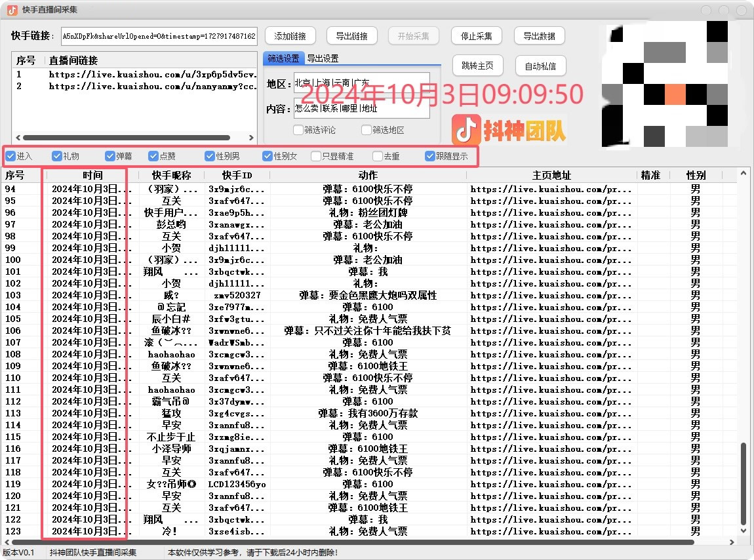Uncheck the 性别男 checkbox
Image resolution: width=754 pixels, height=560 pixels.
point(210,156)
